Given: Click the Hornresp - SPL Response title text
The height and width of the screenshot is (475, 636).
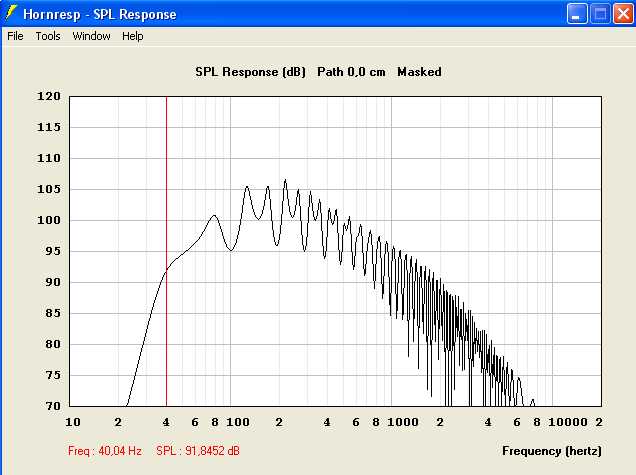Looking at the screenshot, I should (100, 14).
